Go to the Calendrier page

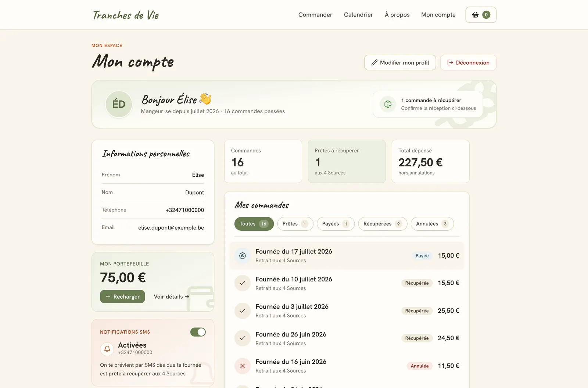[x=358, y=15]
